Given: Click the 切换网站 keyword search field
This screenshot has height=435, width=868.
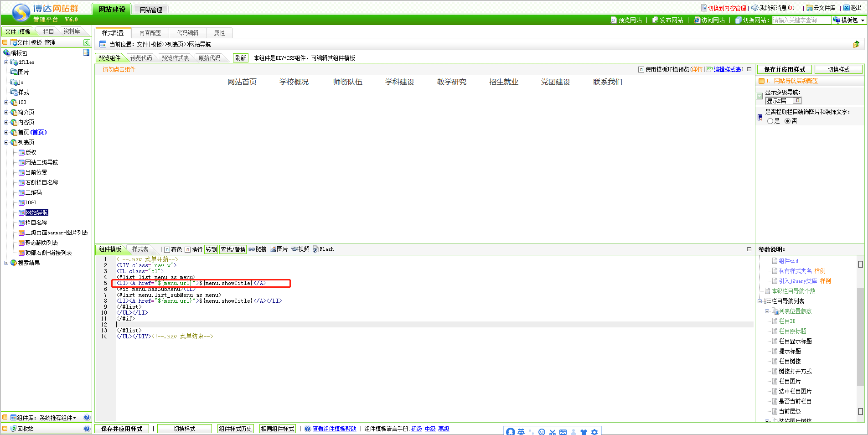Looking at the screenshot, I should pyautogui.click(x=801, y=20).
